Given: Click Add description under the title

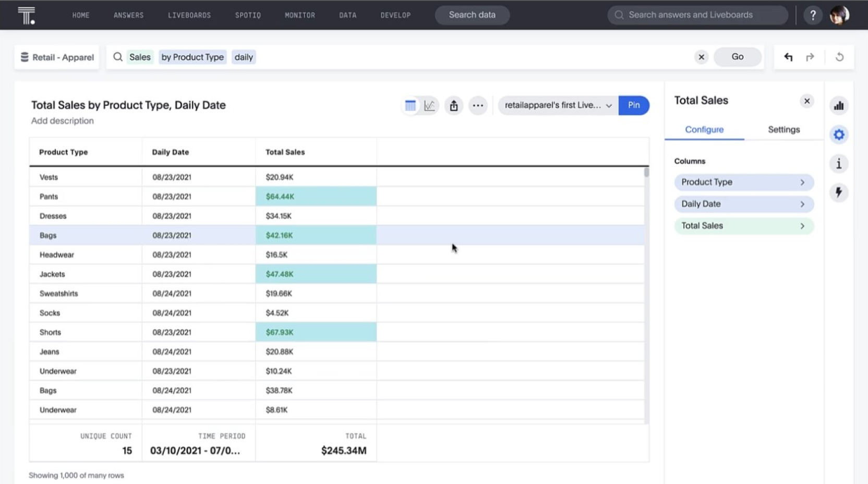Looking at the screenshot, I should pos(62,120).
